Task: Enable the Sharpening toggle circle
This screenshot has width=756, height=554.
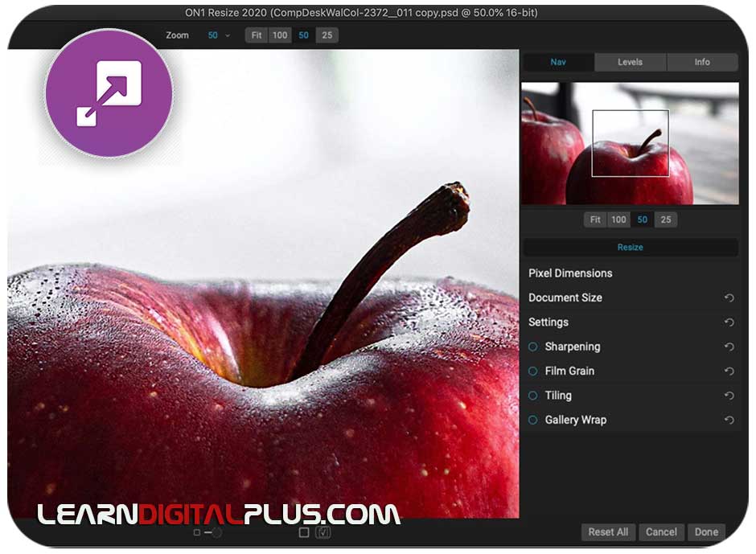Action: pyautogui.click(x=532, y=347)
